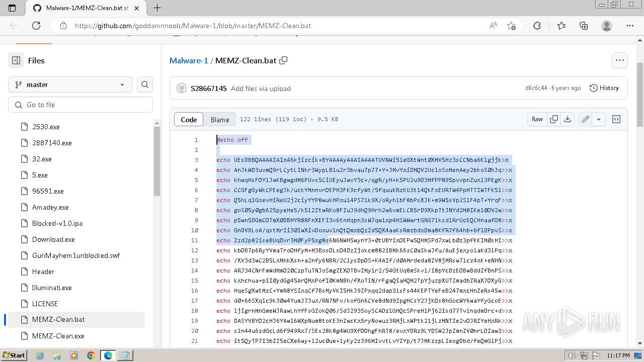Viewport: 644px width, 362px height.
Task: Open Windows Media Player taskbar icon
Action: [x=74, y=355]
